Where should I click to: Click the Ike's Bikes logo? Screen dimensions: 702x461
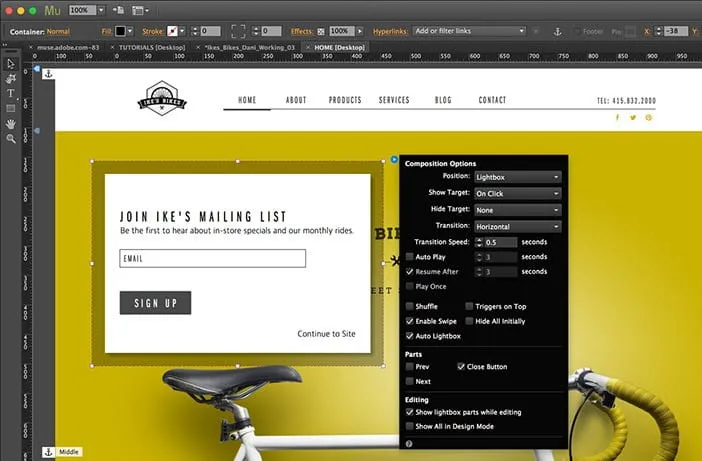[x=162, y=98]
